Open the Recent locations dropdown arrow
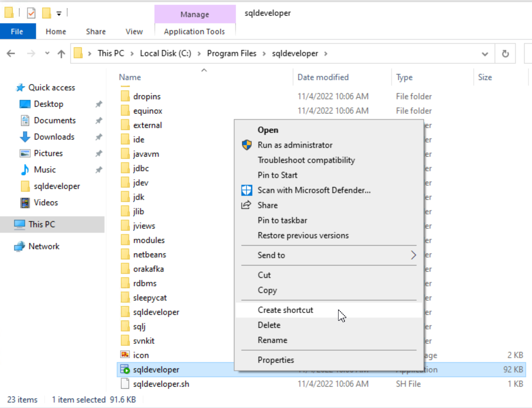532x408 pixels. coord(47,53)
